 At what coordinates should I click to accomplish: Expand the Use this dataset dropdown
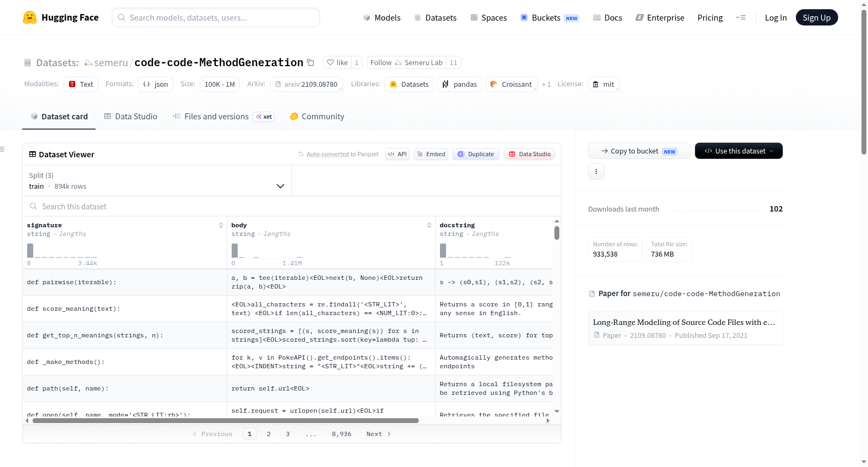(x=739, y=151)
